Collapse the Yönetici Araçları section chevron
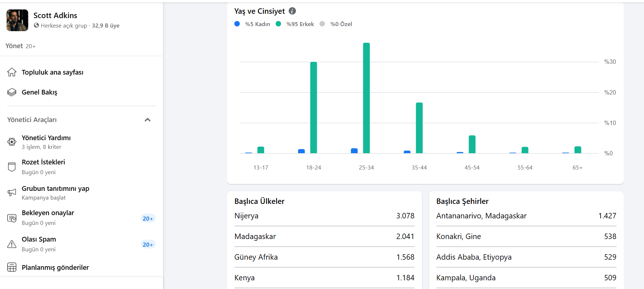The width and height of the screenshot is (644, 289). (x=147, y=120)
